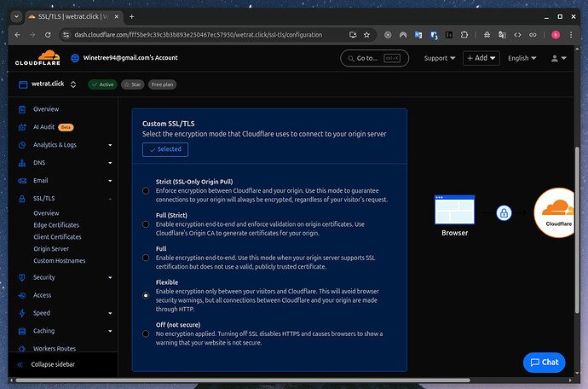Click the browser back arrow
This screenshot has width=588, height=389.
[17, 35]
